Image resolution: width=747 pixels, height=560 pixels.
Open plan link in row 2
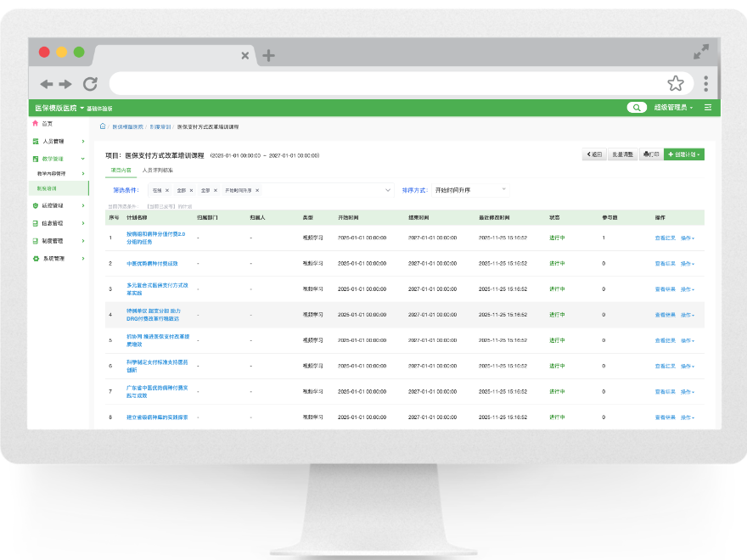point(152,263)
